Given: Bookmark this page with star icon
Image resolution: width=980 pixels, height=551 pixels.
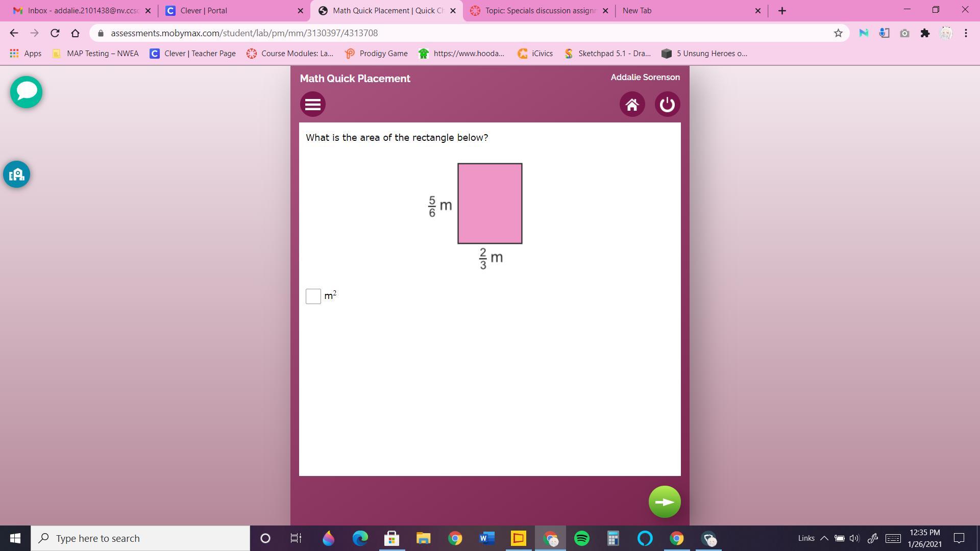Looking at the screenshot, I should pos(838,33).
